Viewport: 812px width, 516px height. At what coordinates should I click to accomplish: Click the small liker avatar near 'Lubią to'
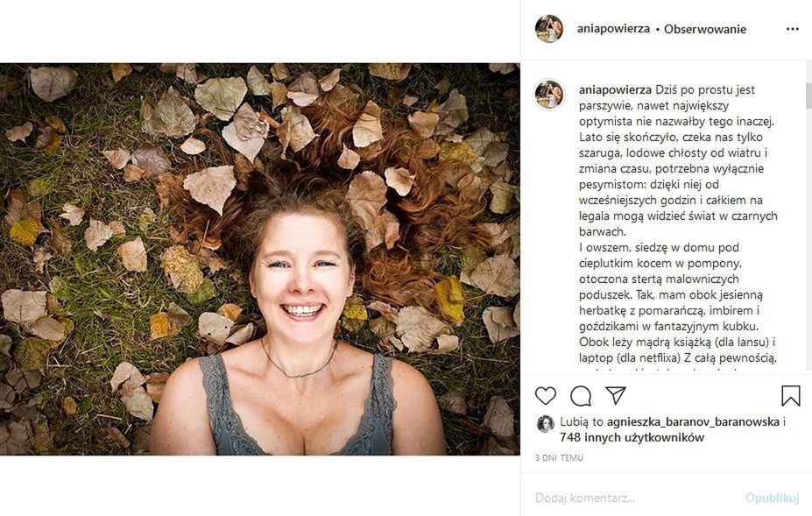(545, 423)
